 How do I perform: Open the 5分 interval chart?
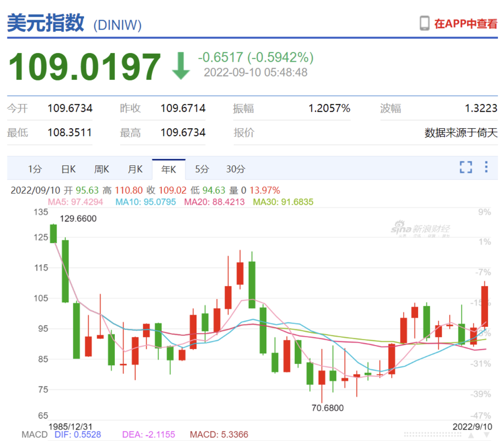(x=202, y=169)
